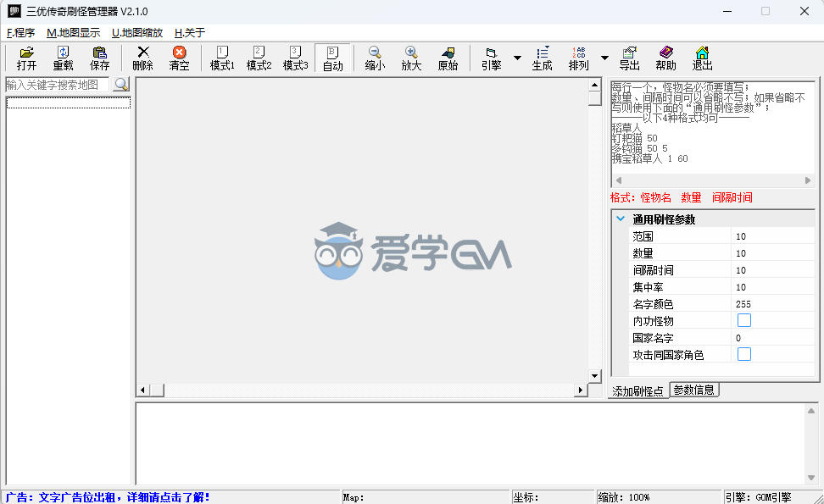Switch to 模式1 display mode

coord(222,58)
